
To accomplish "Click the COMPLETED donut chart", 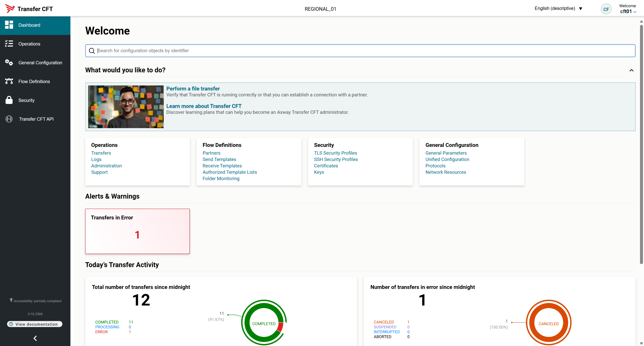I will [x=264, y=324].
